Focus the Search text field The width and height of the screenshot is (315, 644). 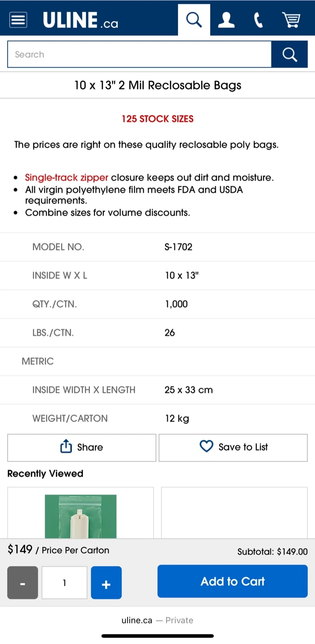(x=139, y=55)
